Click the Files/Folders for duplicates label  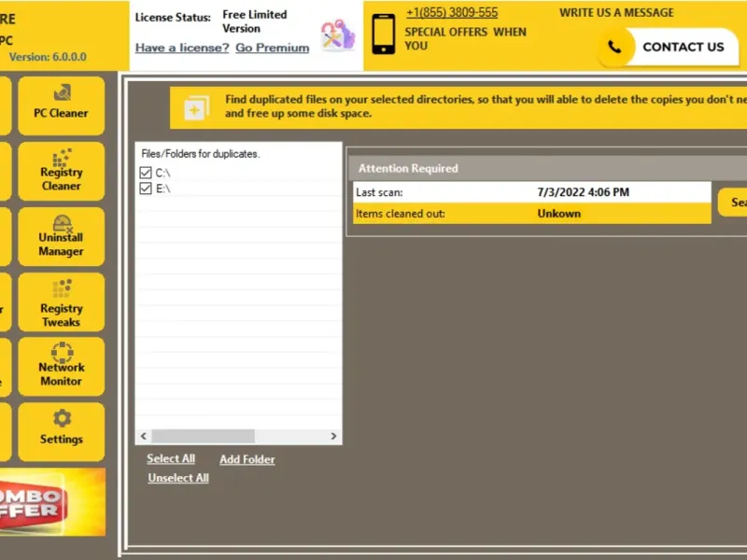(200, 154)
